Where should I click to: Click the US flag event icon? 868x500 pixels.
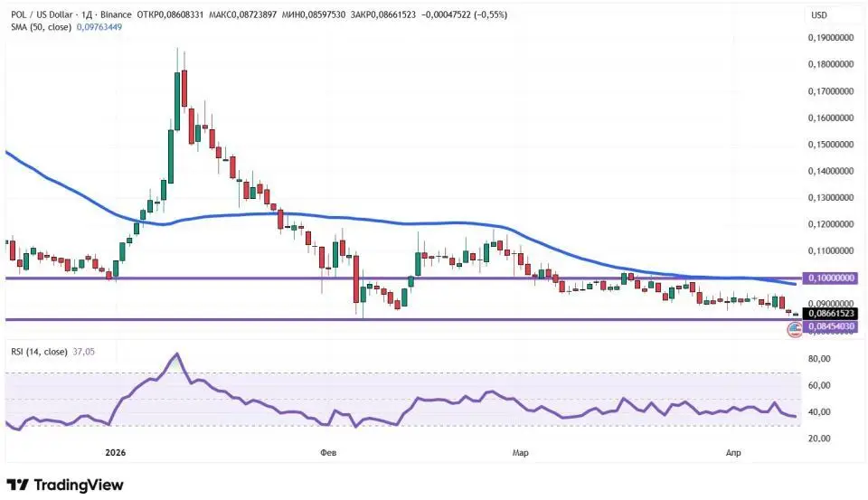[x=795, y=330]
